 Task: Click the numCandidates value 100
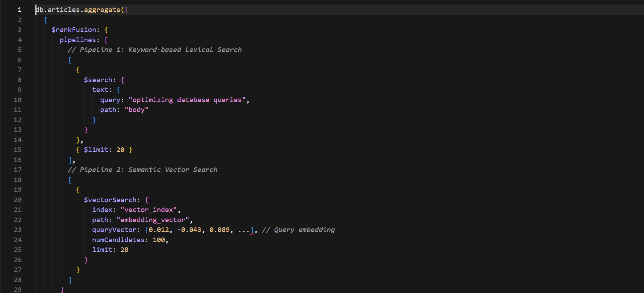159,240
